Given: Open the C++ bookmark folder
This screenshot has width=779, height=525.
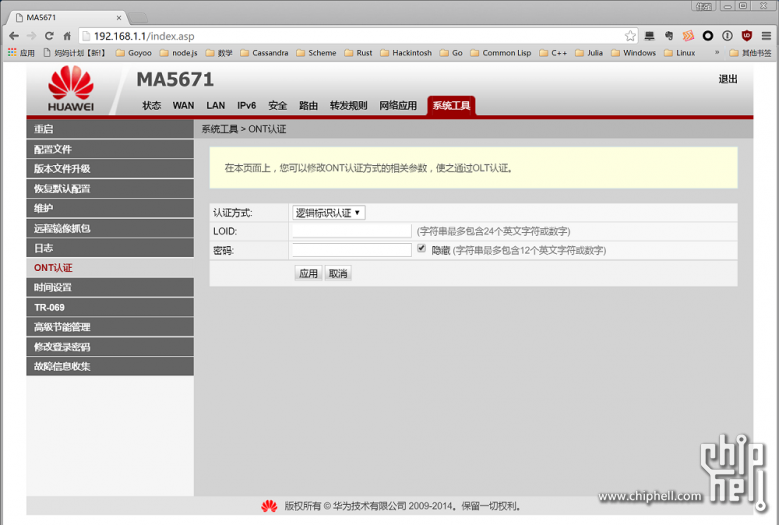Looking at the screenshot, I should [x=553, y=53].
